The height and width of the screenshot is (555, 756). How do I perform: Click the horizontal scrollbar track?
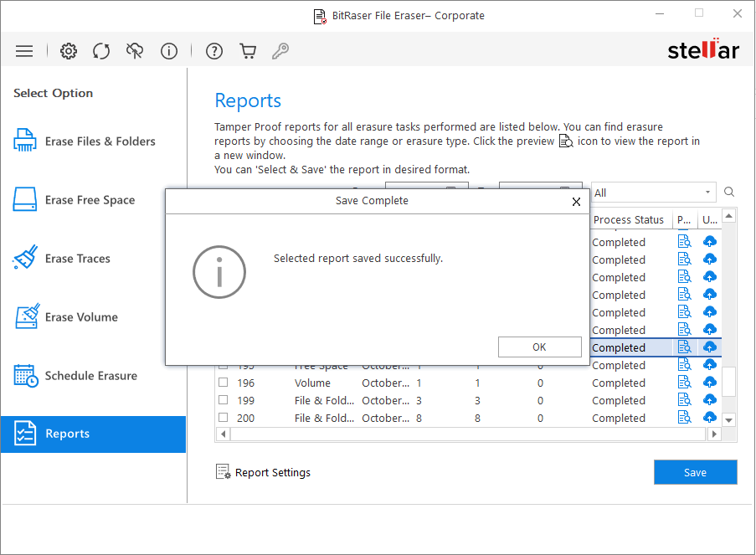pos(468,434)
